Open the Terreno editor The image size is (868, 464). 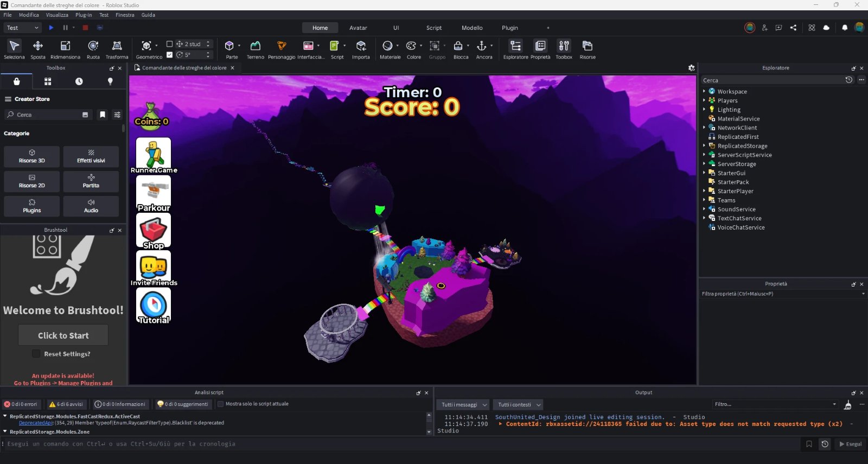coord(256,49)
